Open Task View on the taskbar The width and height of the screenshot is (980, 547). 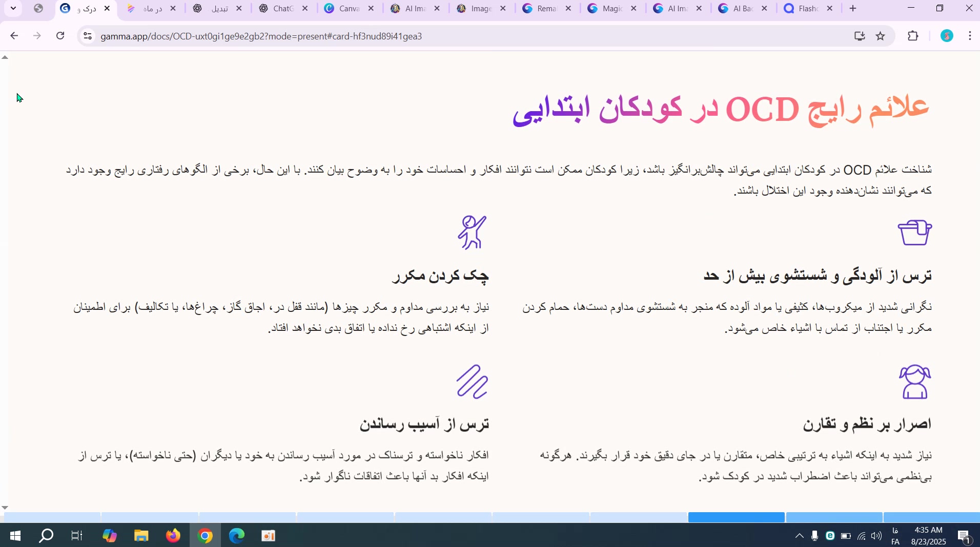tap(77, 536)
